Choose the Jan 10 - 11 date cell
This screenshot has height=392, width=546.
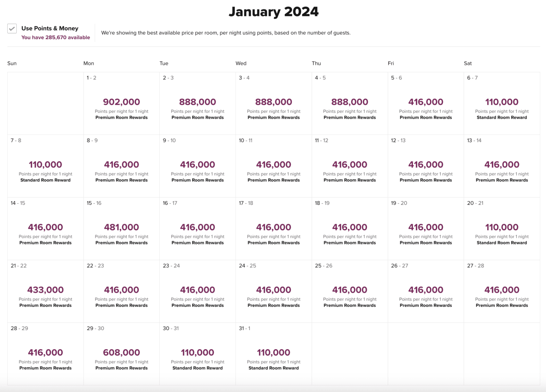coord(273,166)
